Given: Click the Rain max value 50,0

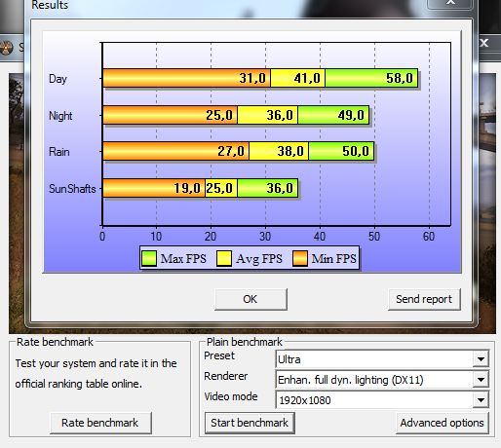Looking at the screenshot, I should click(x=356, y=151).
